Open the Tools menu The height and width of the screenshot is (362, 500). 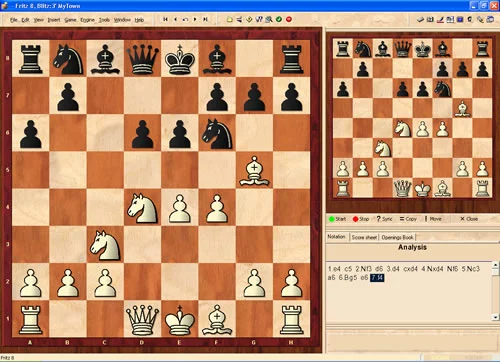[104, 20]
